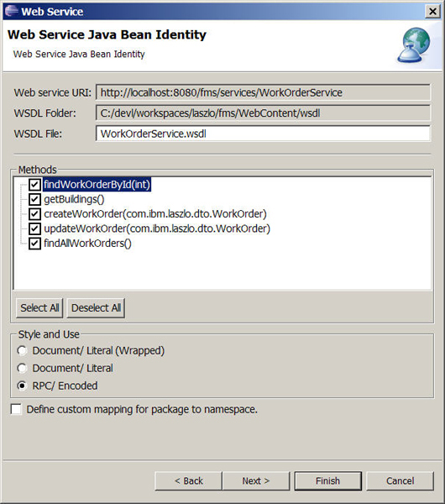Viewport: 445px width, 504px height.
Task: Click the Style and Use group label
Action: pyautogui.click(x=49, y=334)
